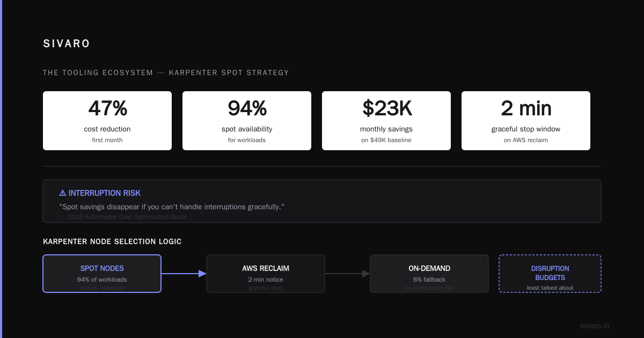Click the warning triangle icon beside Interruption Risk
The width and height of the screenshot is (644, 338).
(x=63, y=193)
